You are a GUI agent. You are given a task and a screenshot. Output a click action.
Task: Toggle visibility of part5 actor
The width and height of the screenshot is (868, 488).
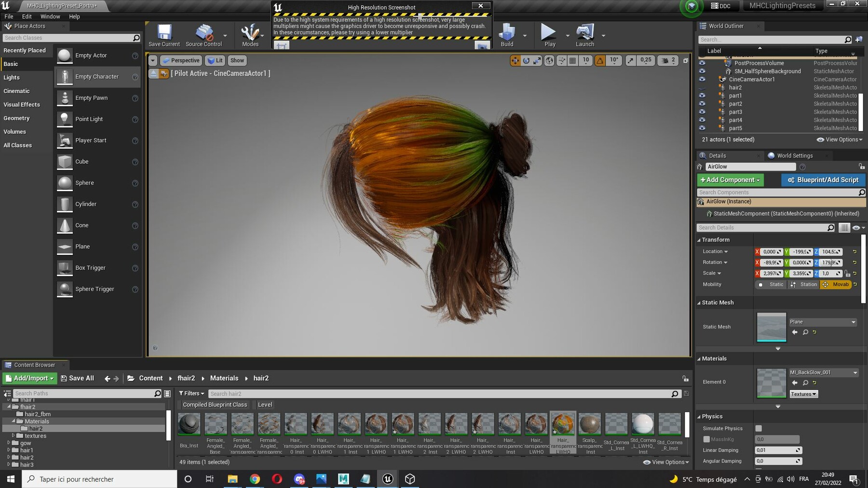tap(702, 128)
